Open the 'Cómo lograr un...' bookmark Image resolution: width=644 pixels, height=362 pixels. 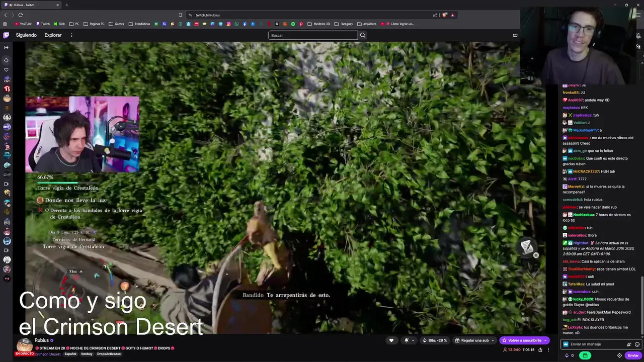click(x=397, y=24)
